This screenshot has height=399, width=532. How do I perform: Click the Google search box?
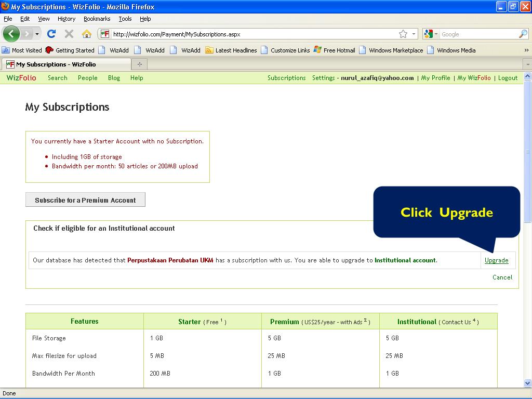(479, 34)
